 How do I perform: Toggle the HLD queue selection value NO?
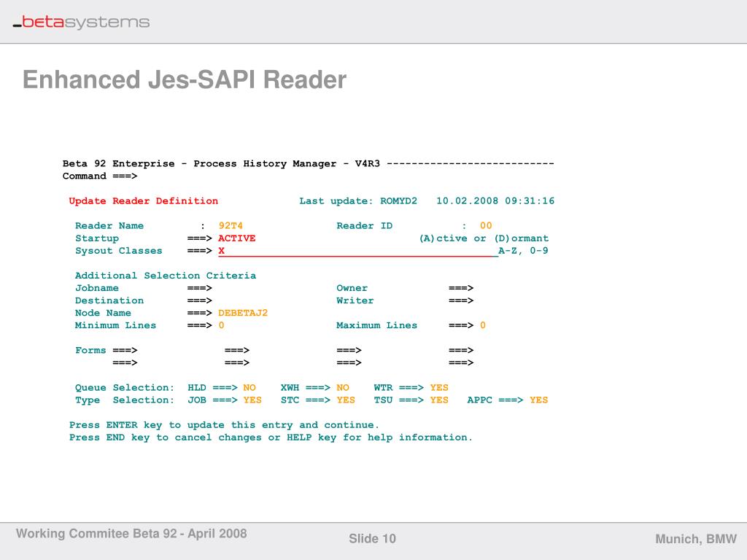click(x=249, y=388)
